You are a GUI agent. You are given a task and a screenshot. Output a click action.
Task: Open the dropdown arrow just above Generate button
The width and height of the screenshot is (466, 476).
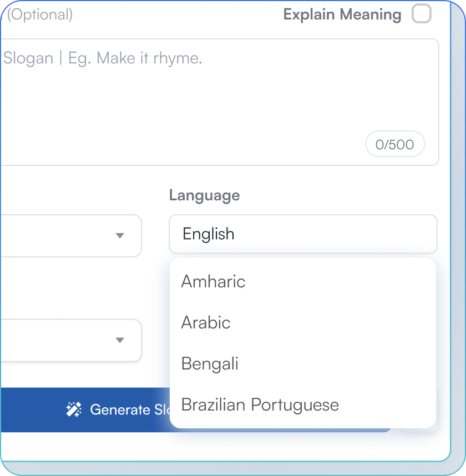click(x=120, y=340)
